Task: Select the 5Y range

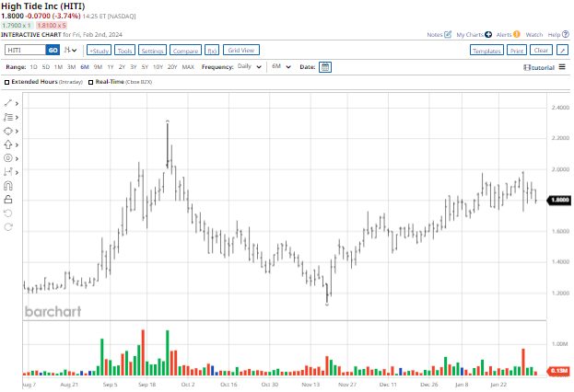Action: tap(145, 67)
